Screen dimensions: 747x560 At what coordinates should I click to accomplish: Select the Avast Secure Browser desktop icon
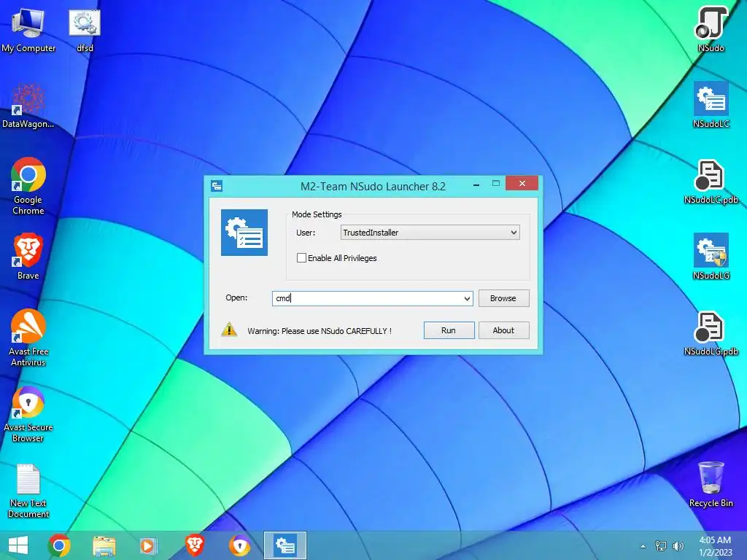28,413
